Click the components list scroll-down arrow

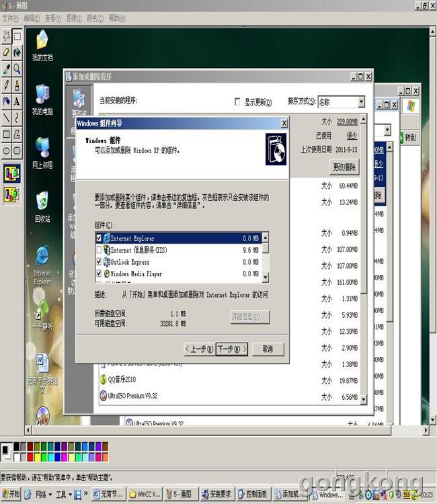pyautogui.click(x=265, y=277)
